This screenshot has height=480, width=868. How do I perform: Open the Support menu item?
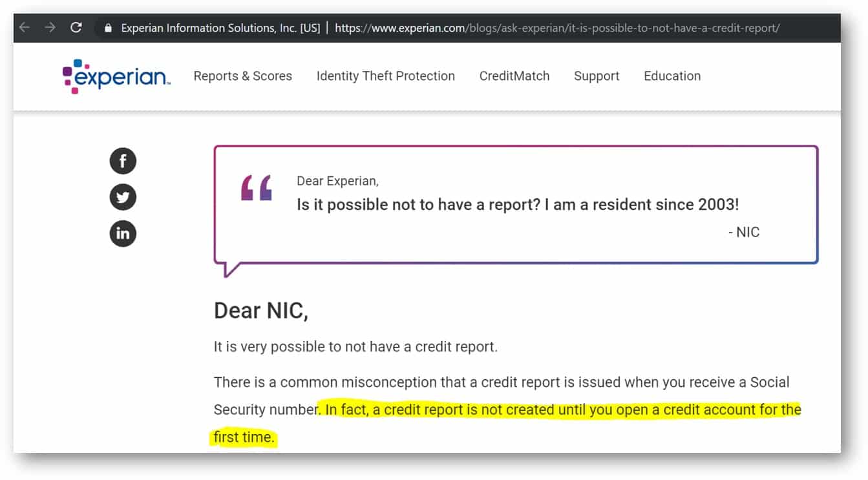[597, 76]
